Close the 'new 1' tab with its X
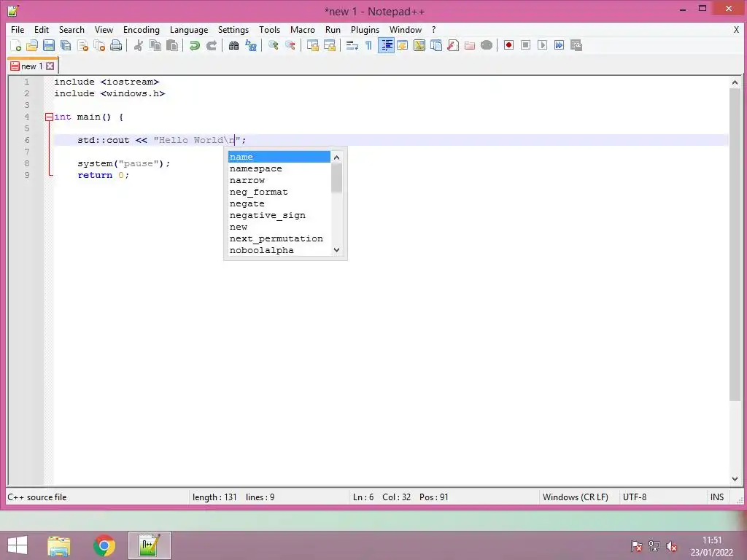This screenshot has height=560, width=747. coord(50,66)
